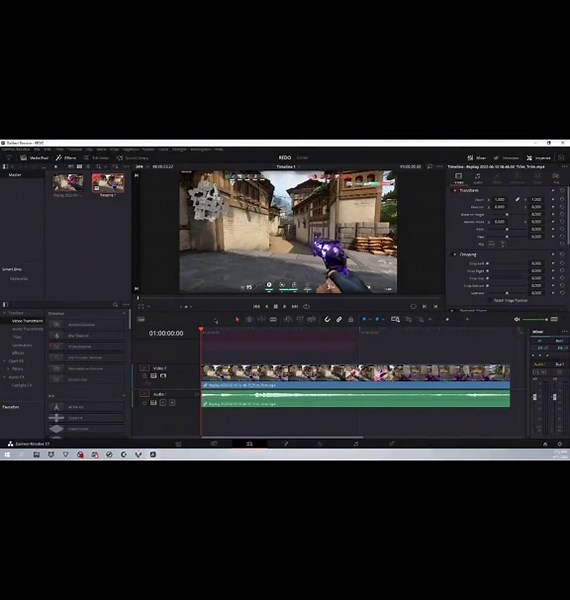Viewport: 570px width, 600px height.
Task: Reset the Cropping section
Action: click(x=562, y=254)
